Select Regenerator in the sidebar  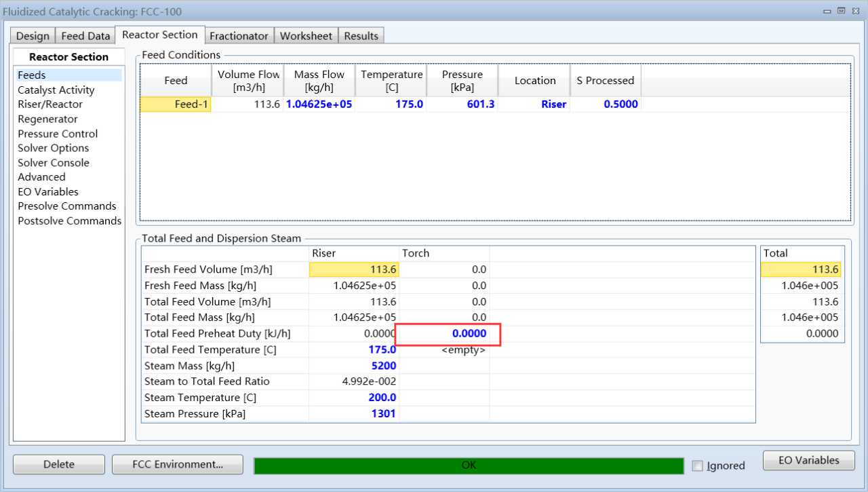(47, 119)
